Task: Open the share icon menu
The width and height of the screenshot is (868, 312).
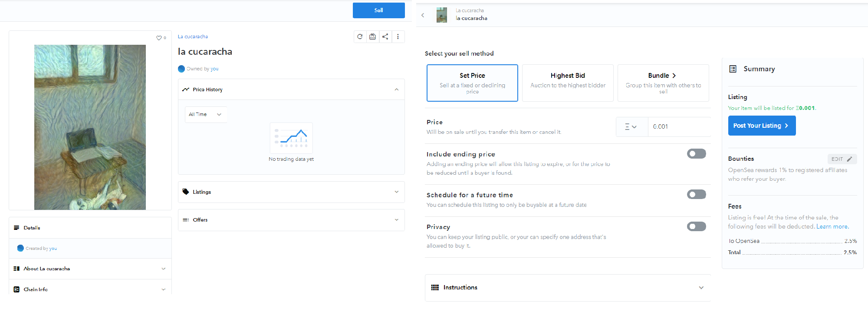Action: (x=385, y=37)
